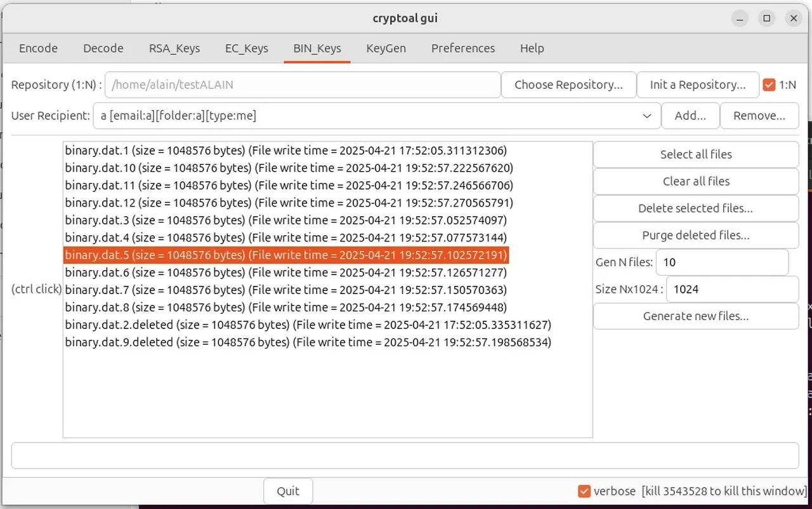This screenshot has width=812, height=509.
Task: Open the Help menu
Action: point(532,48)
